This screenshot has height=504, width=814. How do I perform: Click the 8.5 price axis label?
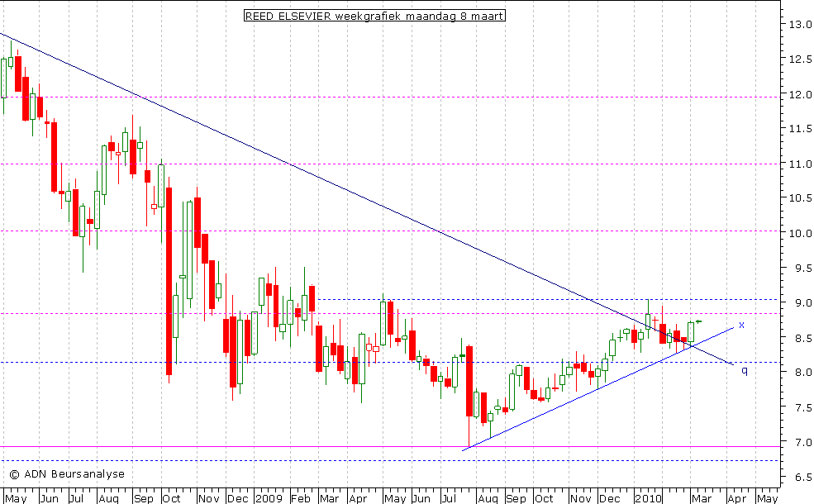(x=802, y=338)
